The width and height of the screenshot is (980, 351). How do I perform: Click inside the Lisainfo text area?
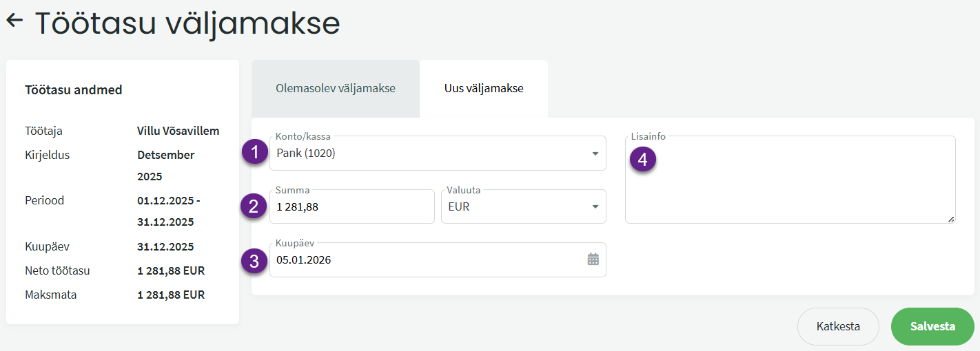[790, 186]
